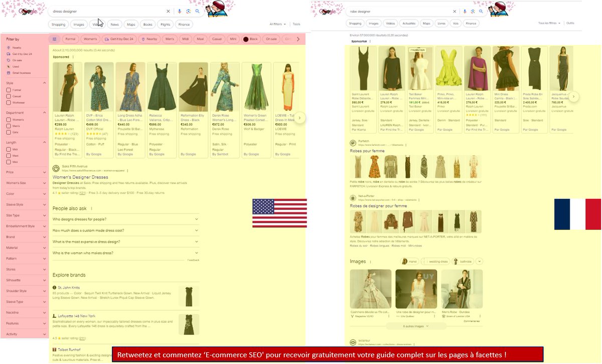Open the 'All filters' dropdown
Image resolution: width=602 pixels, height=364 pixels.
tap(277, 24)
